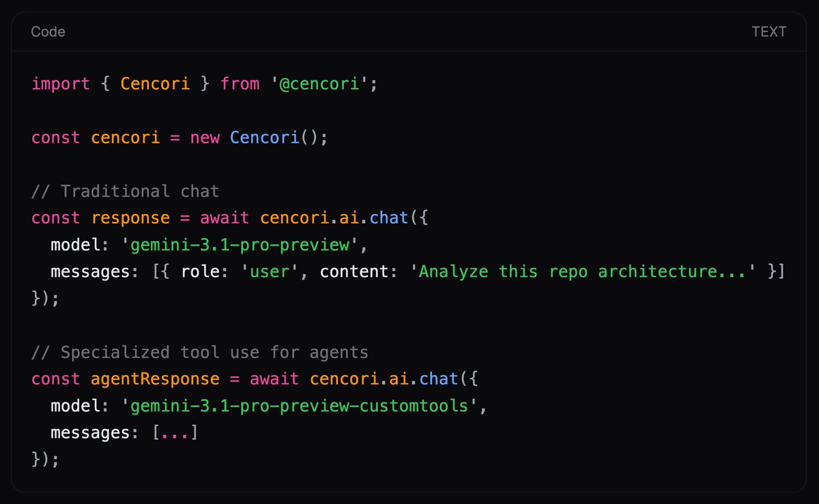This screenshot has height=504, width=819.
Task: Click the import keyword on the first line
Action: click(60, 83)
